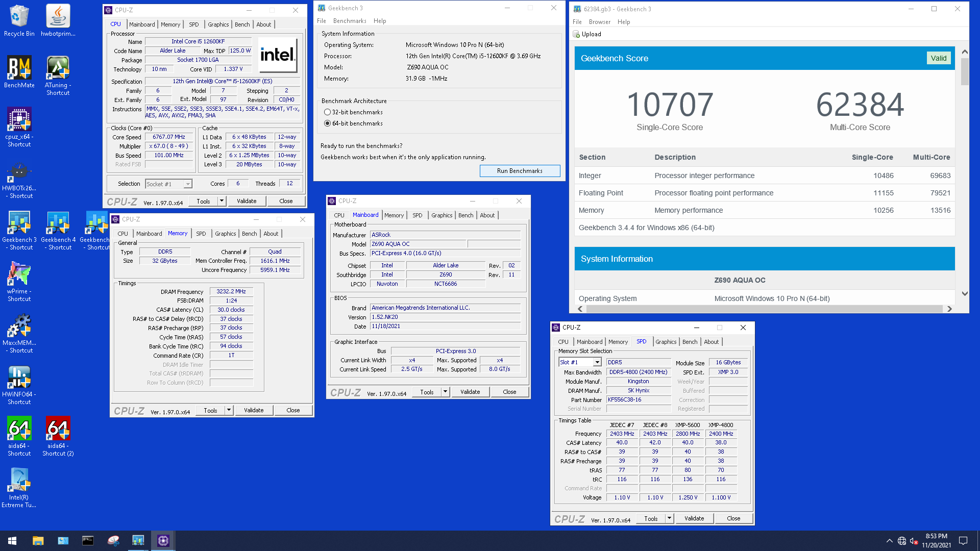Click Validate in the CPU-Z Mainboard window
This screenshot has height=551, width=980.
pos(470,392)
